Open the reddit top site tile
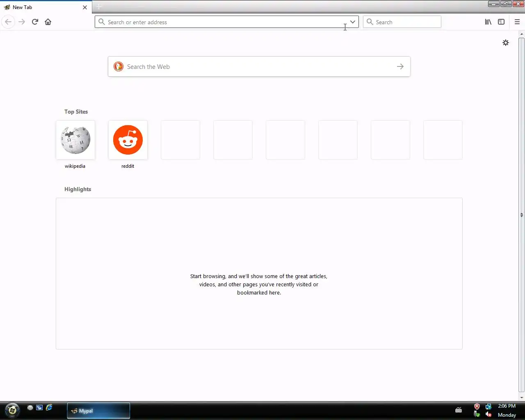The height and width of the screenshot is (420, 525). pos(128,140)
